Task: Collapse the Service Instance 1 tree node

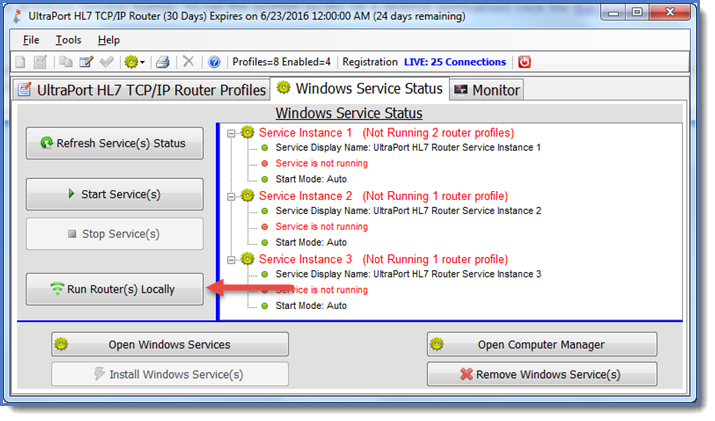Action: 232,133
